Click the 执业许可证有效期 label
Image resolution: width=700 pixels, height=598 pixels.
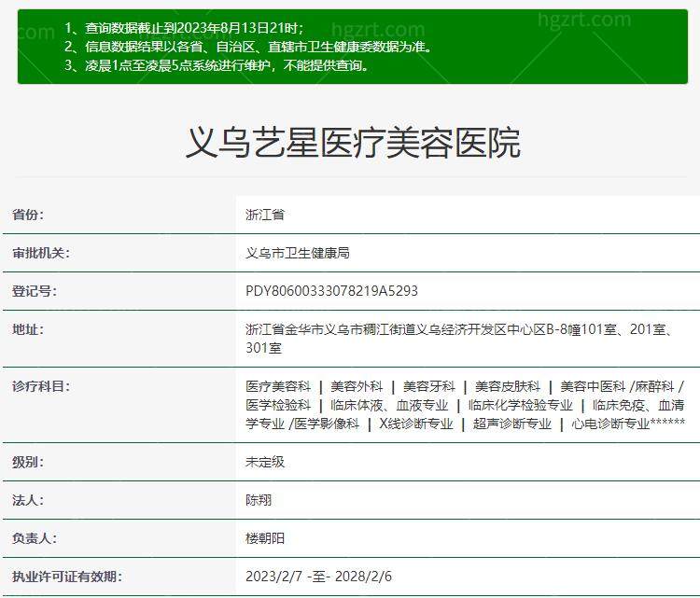click(67, 577)
